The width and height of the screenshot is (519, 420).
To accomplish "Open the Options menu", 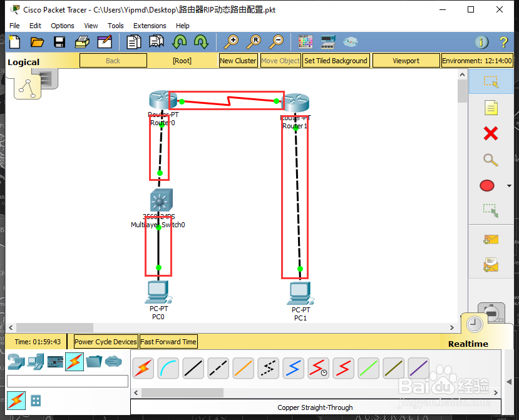I will click(x=63, y=26).
